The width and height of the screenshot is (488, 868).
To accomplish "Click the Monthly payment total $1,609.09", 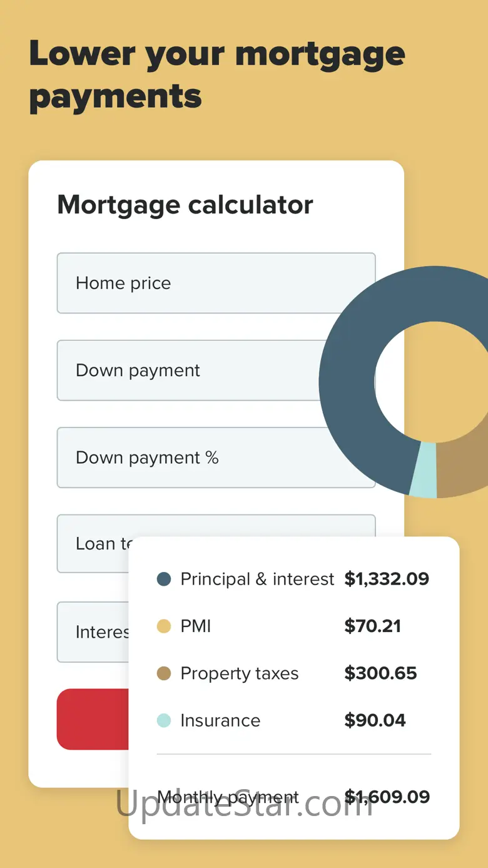I will (x=387, y=797).
